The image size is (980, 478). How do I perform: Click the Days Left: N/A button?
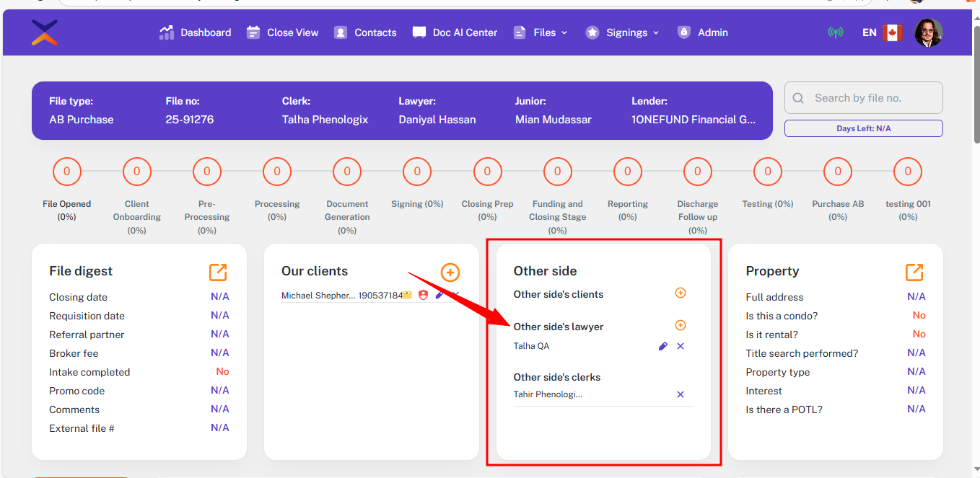(x=863, y=128)
